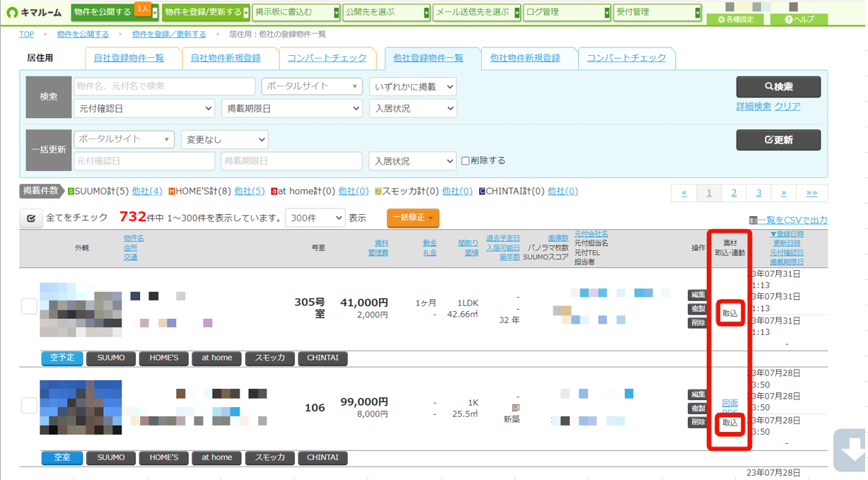Click the 1人 orange badge
868x480 pixels.
(x=142, y=8)
